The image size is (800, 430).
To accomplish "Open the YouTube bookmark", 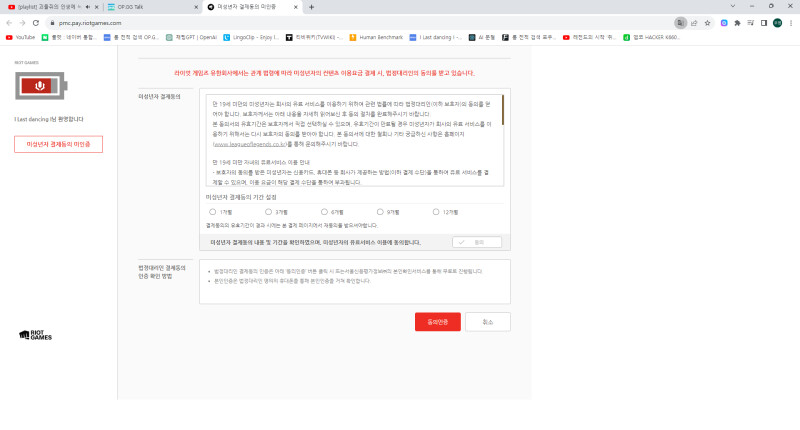I will (x=20, y=37).
